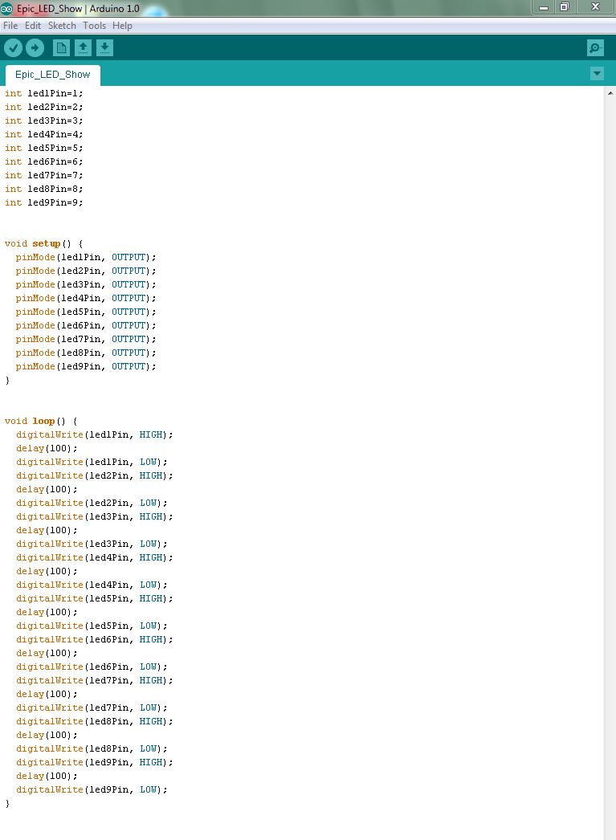
Task: Click the line 'int led9Pin=9;'
Action: coord(44,202)
